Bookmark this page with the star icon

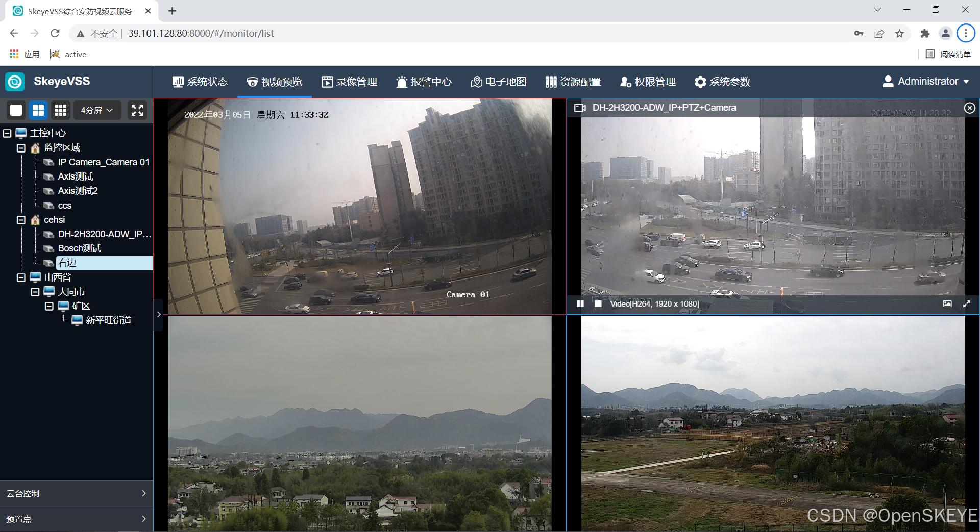coord(899,33)
